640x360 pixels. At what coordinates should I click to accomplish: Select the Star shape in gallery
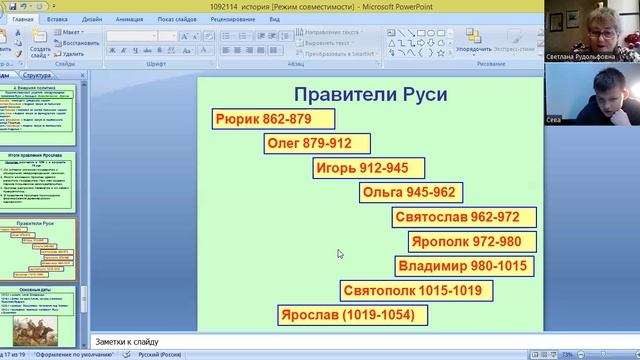pos(441,53)
